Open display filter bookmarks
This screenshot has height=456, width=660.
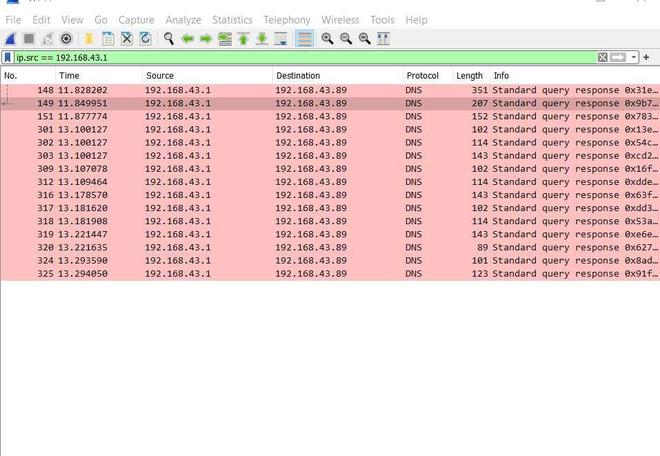click(8, 57)
